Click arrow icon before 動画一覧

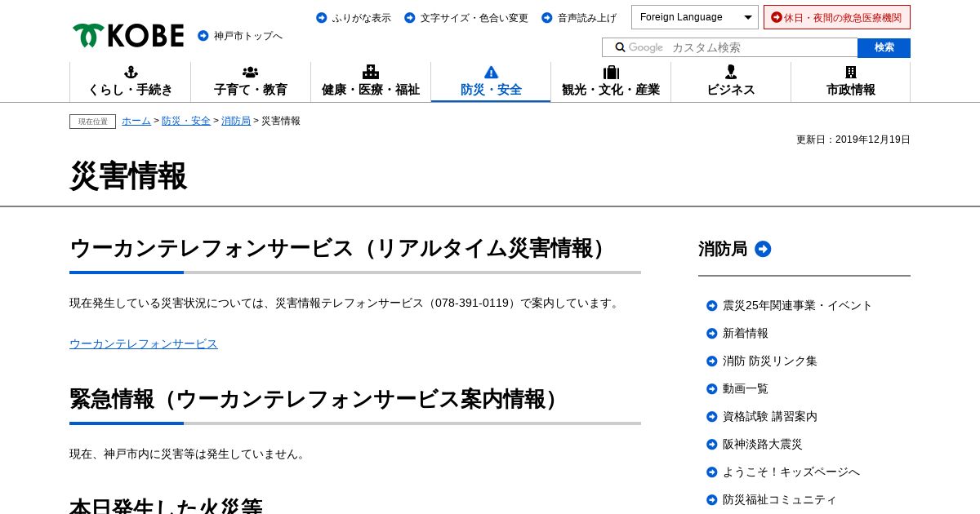(x=712, y=389)
